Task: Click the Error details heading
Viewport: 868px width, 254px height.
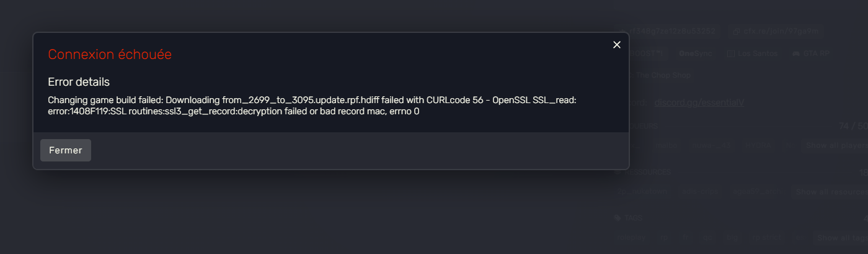Action: click(79, 82)
